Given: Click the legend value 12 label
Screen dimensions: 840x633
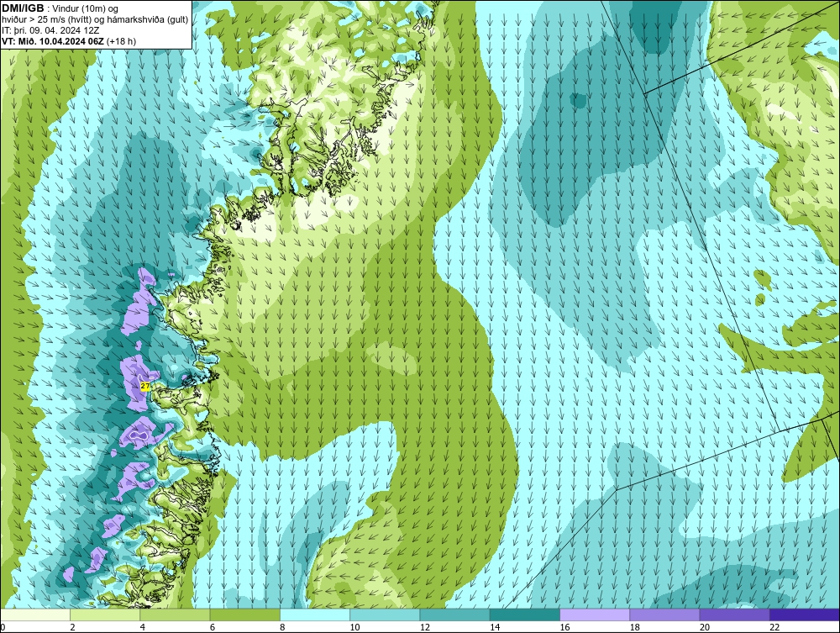Looking at the screenshot, I should pos(425,628).
